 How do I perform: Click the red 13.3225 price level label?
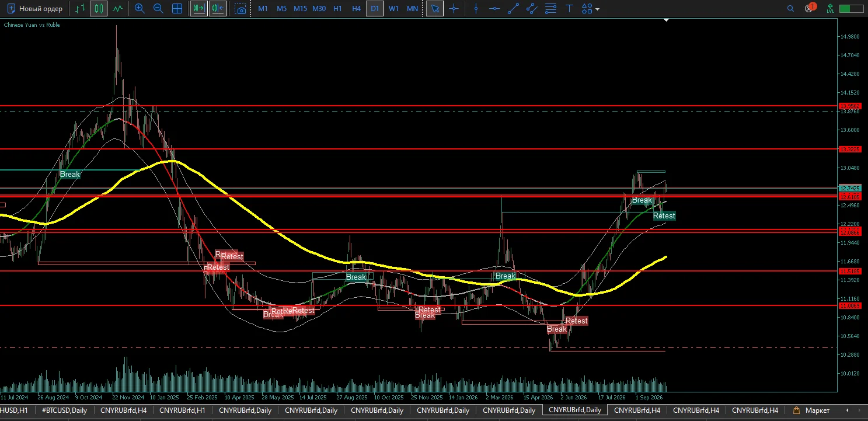pyautogui.click(x=849, y=149)
